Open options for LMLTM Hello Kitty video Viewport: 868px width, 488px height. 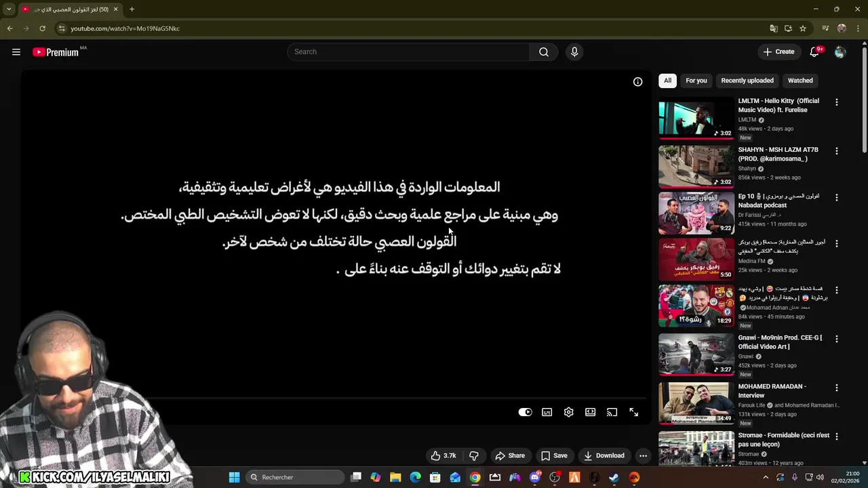coord(836,102)
